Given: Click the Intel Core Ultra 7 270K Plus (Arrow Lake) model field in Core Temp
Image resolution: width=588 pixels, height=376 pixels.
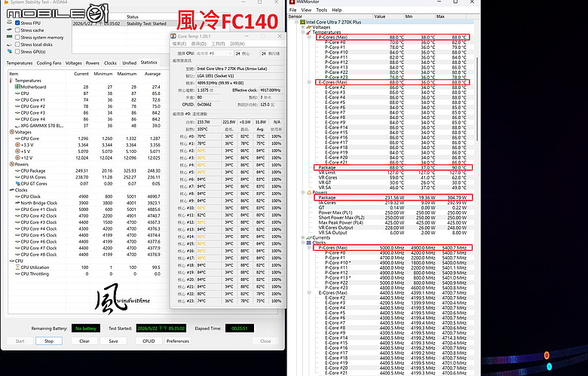Looking at the screenshot, I should click(240, 69).
